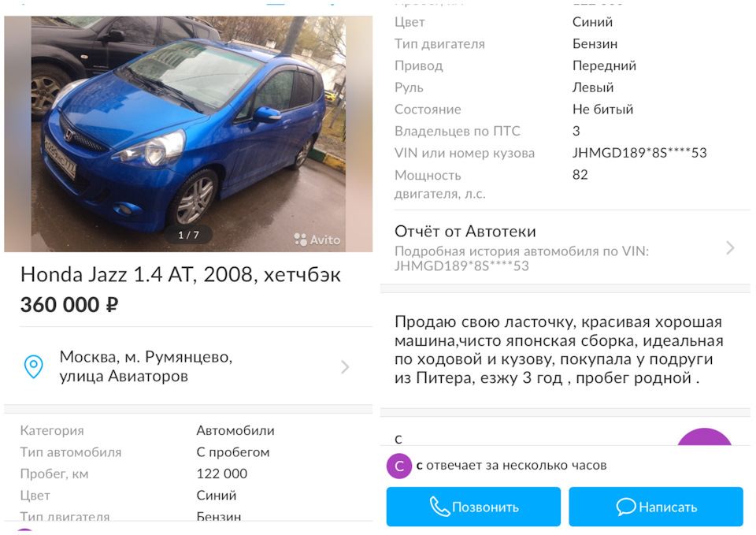
Task: Open address улица Авиаторов row
Action: point(188,366)
